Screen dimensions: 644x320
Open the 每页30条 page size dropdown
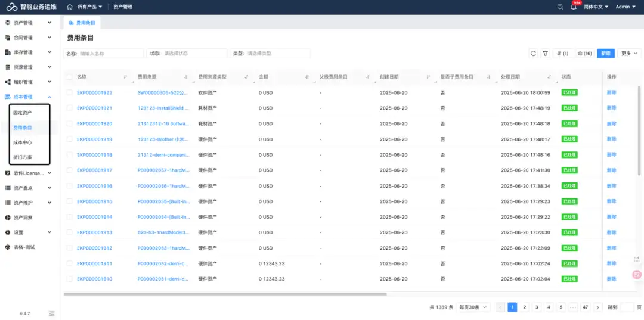point(473,307)
